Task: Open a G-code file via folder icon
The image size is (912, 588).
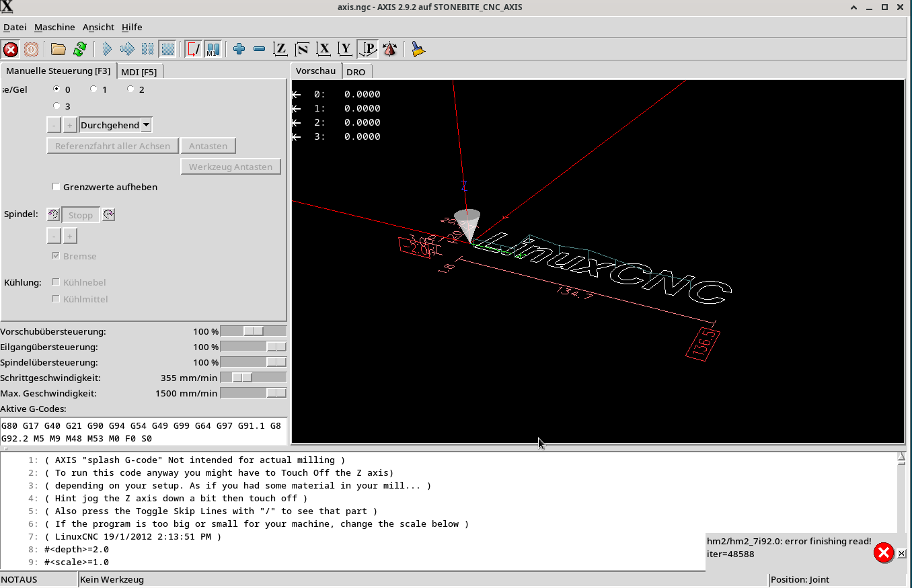Action: [59, 49]
